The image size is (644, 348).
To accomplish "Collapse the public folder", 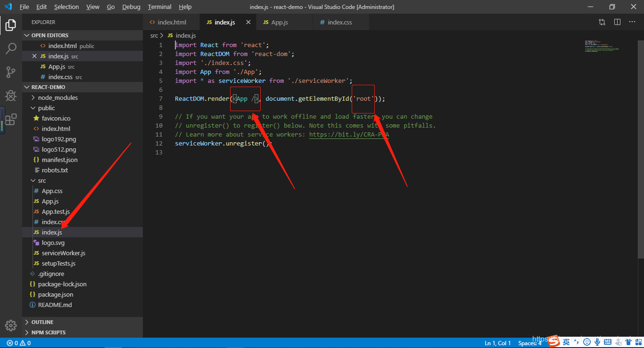I will click(x=83, y=108).
